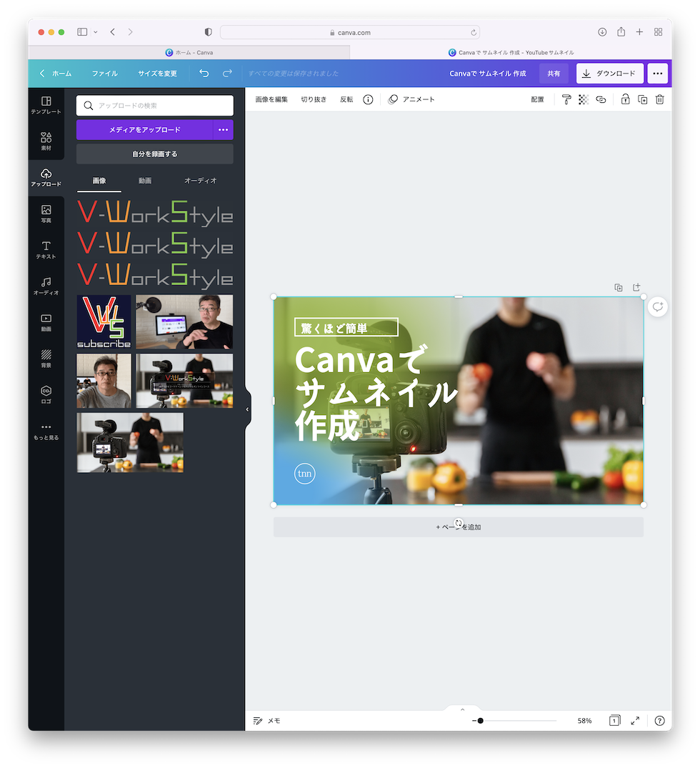The width and height of the screenshot is (700, 768).
Task: Open the 素材 elements panel in the sidebar
Action: [x=46, y=141]
